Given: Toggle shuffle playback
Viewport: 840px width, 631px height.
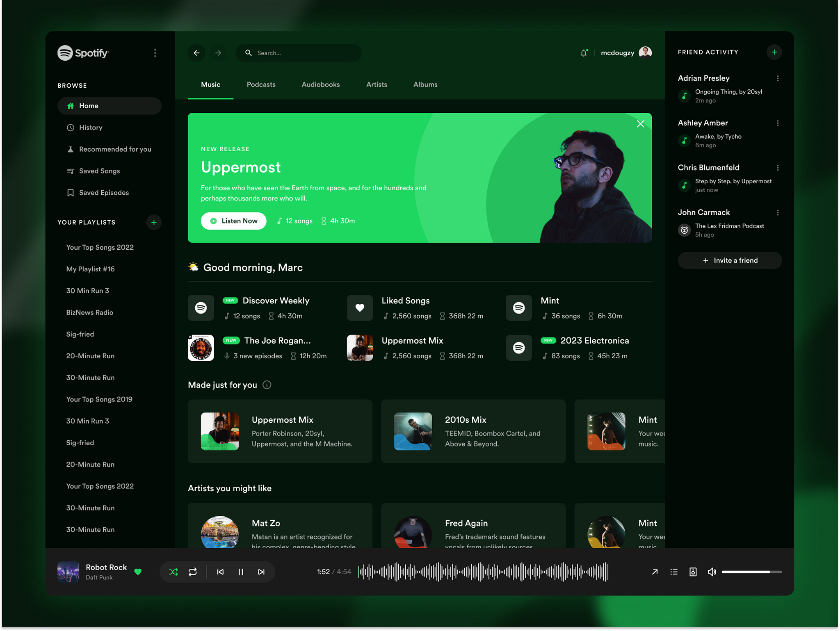Looking at the screenshot, I should coord(173,572).
